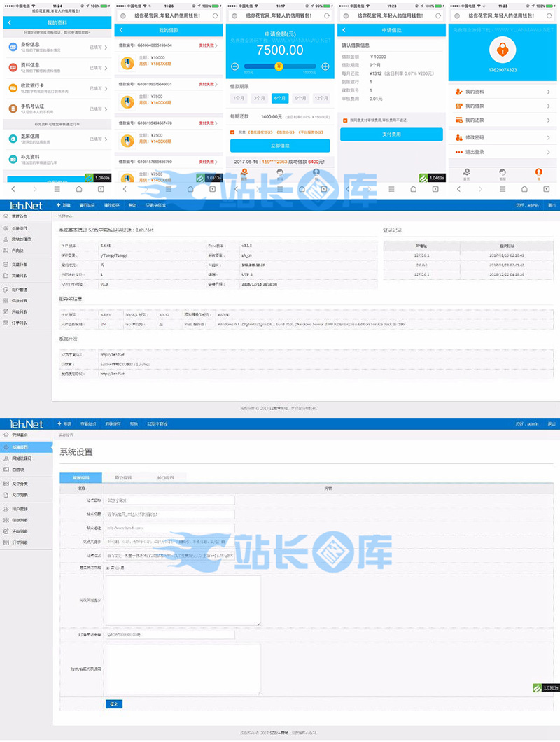Tap back arrow in 申请借款 header
Image resolution: width=560 pixels, height=742 pixels.
(x=344, y=30)
